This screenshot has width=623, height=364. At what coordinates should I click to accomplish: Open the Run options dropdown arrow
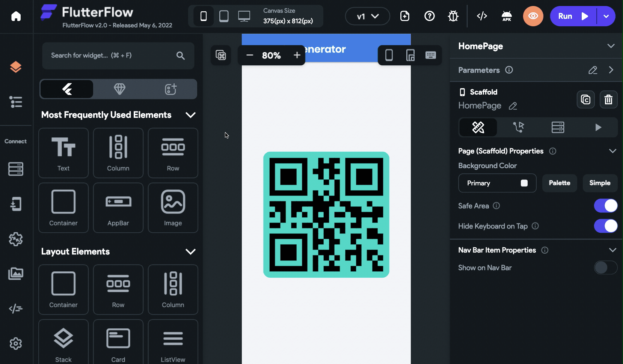coord(606,16)
